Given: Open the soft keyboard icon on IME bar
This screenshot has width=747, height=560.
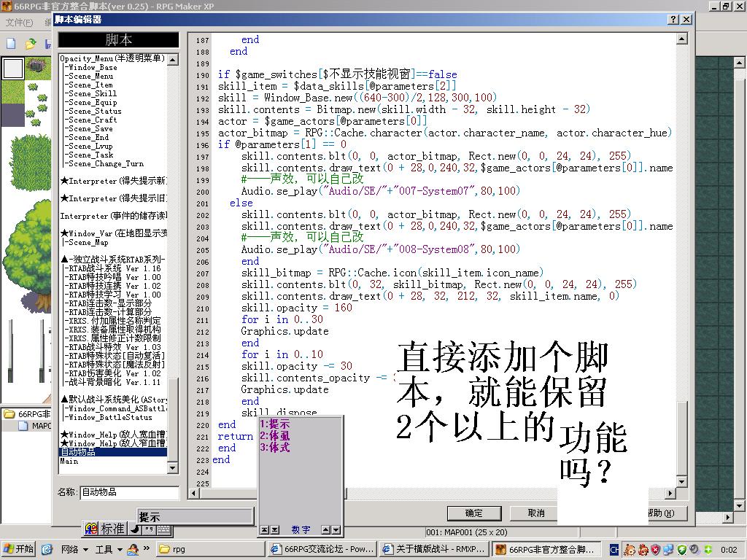Looking at the screenshot, I should coord(163,529).
